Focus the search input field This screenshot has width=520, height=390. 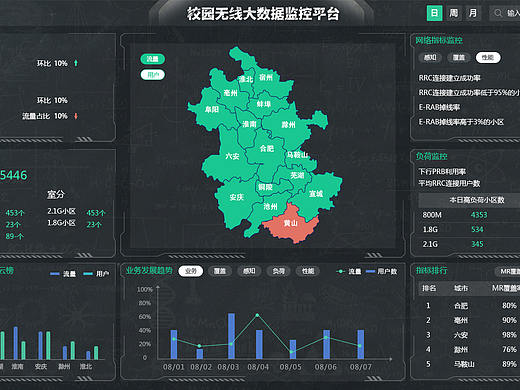pyautogui.click(x=505, y=13)
